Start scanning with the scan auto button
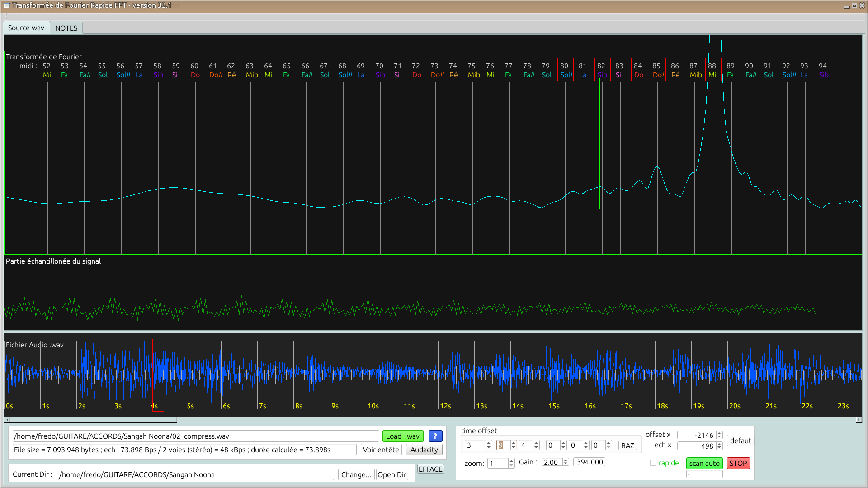868x488 pixels. pyautogui.click(x=704, y=463)
